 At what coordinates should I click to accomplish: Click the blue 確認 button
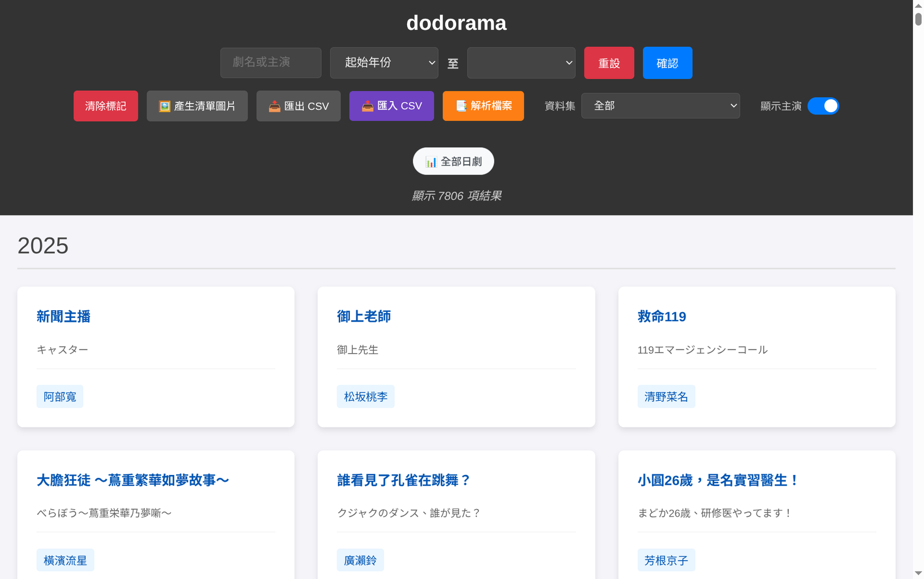click(x=668, y=63)
